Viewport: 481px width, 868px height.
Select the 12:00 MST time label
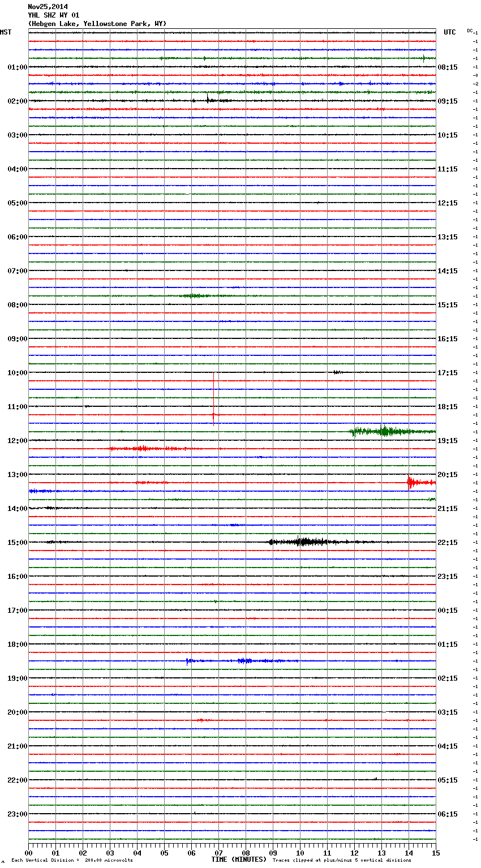coord(17,441)
